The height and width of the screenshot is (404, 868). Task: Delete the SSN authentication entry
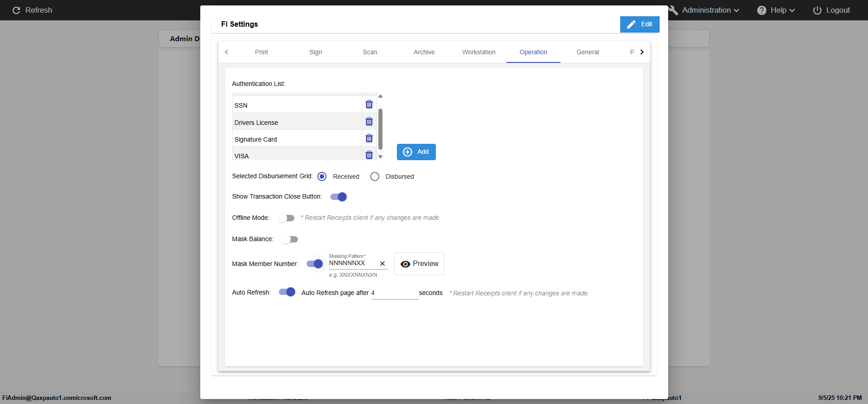[x=369, y=105]
